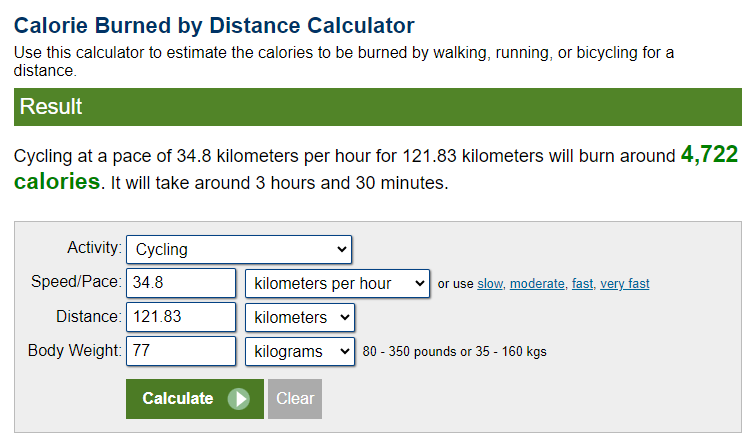Open the Distance unit dropdown showing kilometers
Viewport: 754px width, 445px height.
coord(300,318)
